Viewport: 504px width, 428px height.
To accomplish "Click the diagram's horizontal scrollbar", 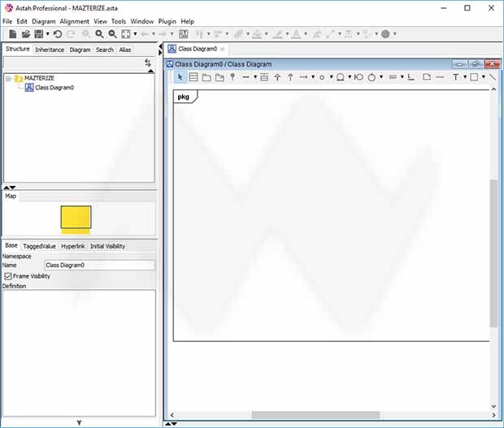I will coord(325,415).
